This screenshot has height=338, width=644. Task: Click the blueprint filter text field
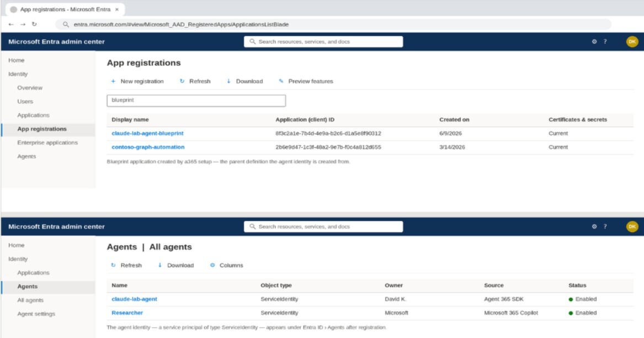[x=196, y=101]
